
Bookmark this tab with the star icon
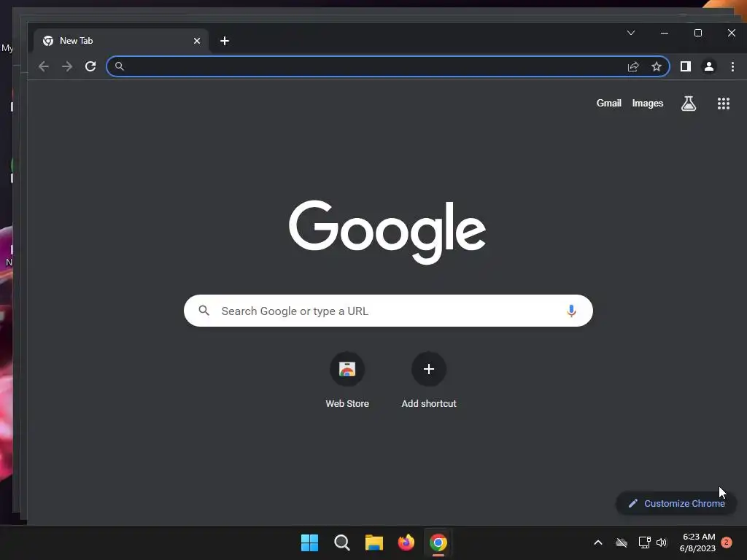(657, 66)
